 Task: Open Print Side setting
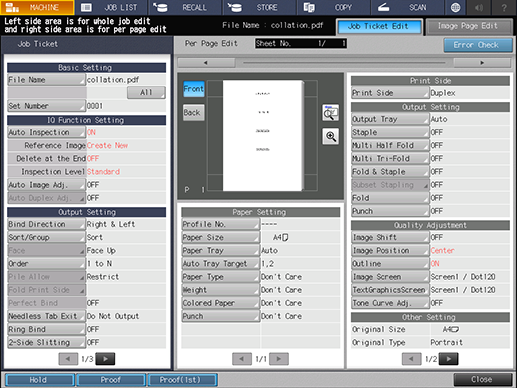point(390,93)
